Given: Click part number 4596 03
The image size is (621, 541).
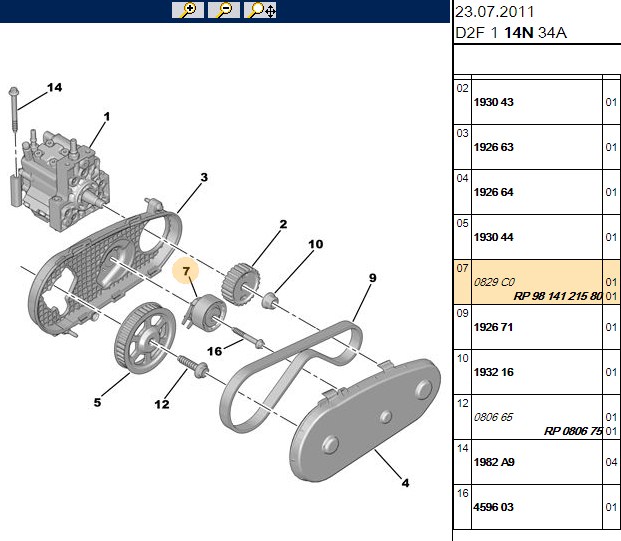Looking at the screenshot, I should pos(493,507).
